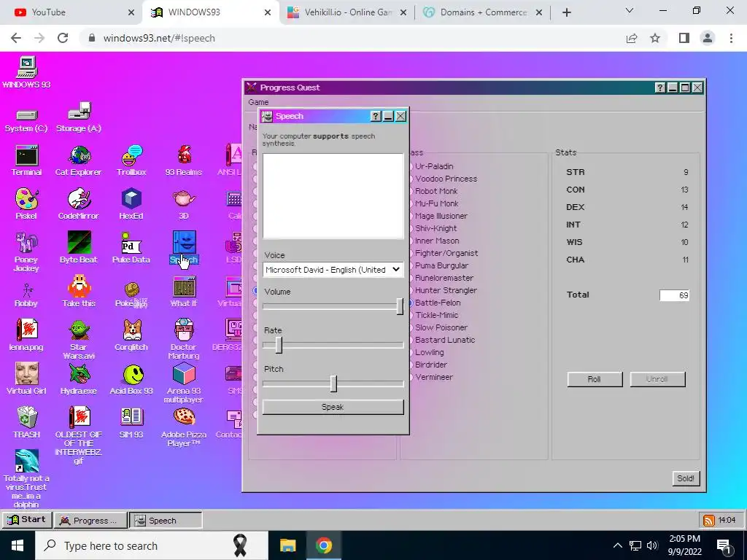Open the Storage (A:) drive icon

79,117
